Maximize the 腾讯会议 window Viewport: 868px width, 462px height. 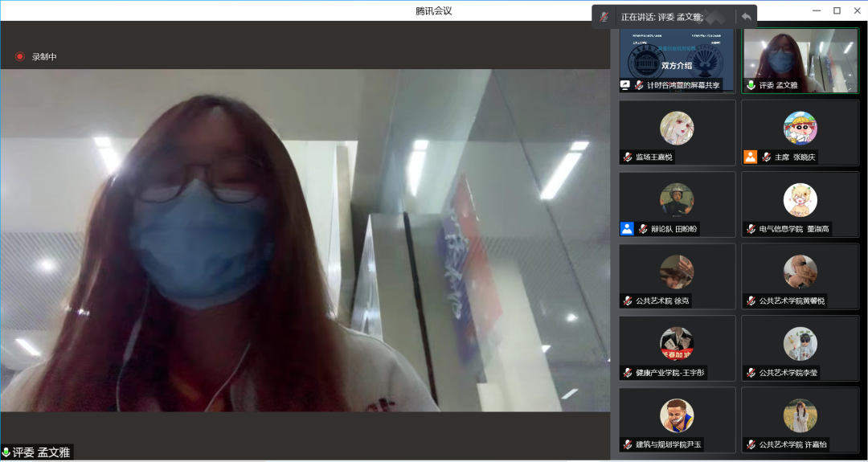pyautogui.click(x=837, y=10)
